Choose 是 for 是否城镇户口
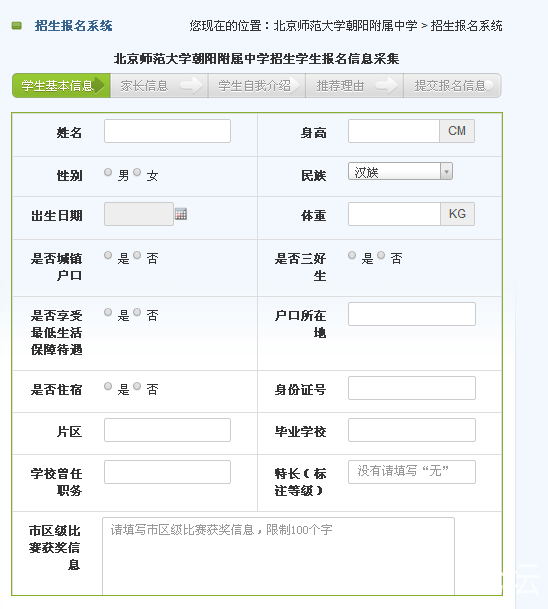The image size is (548, 609). click(x=108, y=255)
